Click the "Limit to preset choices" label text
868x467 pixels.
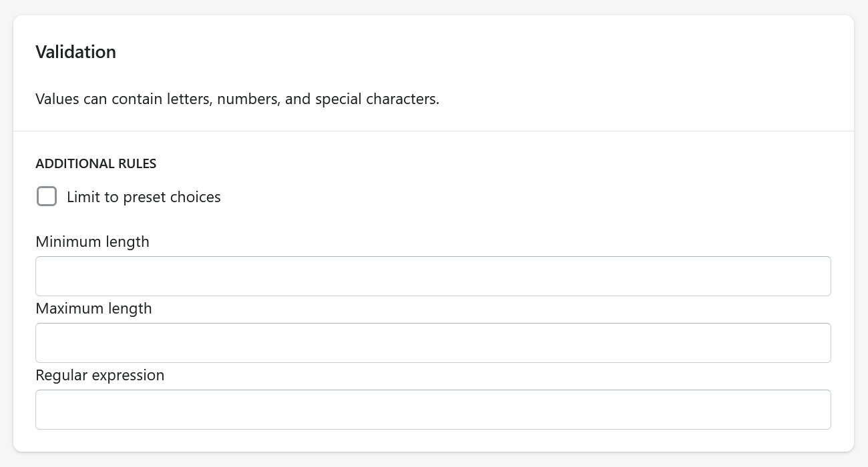tap(144, 197)
